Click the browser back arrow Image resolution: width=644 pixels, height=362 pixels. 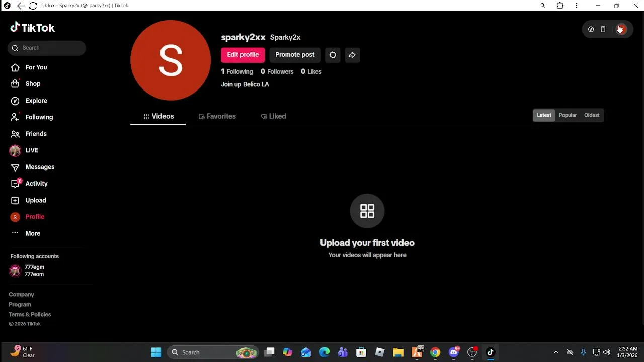[20, 6]
